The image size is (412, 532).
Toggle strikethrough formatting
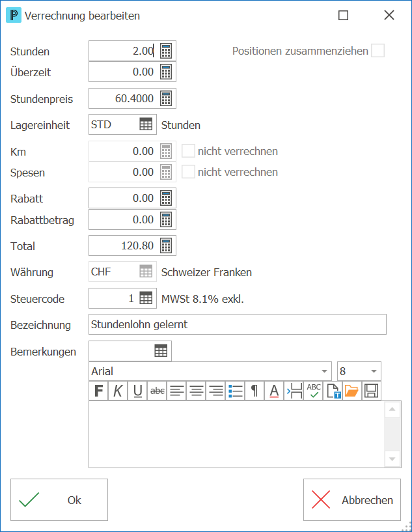(x=158, y=391)
